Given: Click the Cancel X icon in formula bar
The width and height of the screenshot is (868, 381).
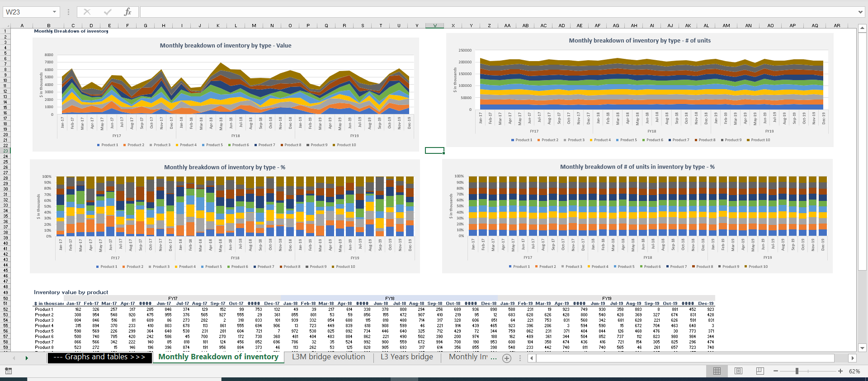Looking at the screenshot, I should click(87, 12).
